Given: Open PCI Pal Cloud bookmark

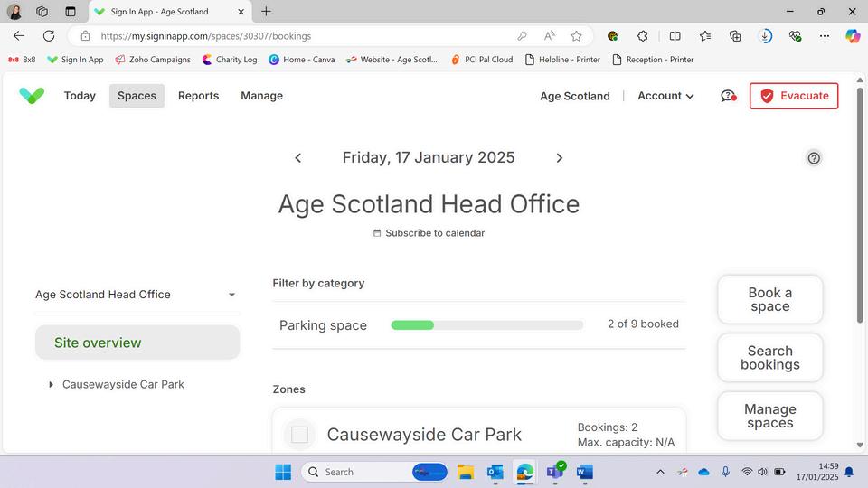Looking at the screenshot, I should (482, 60).
